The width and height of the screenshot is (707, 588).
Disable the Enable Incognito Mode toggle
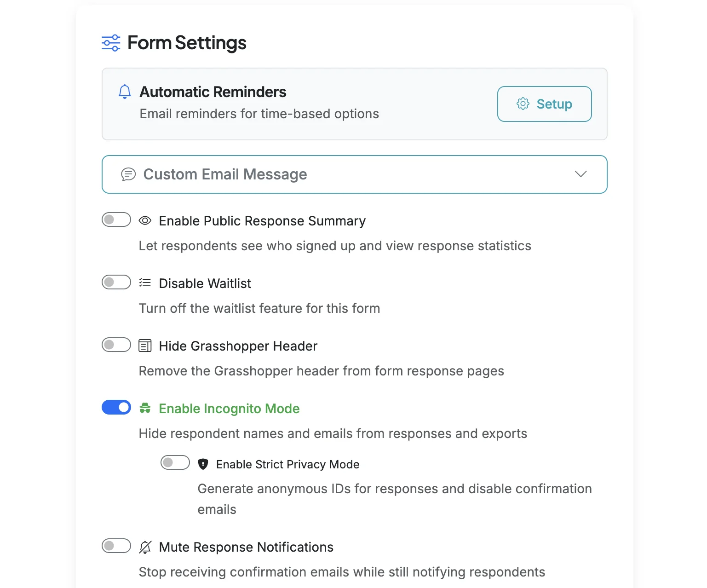[116, 407]
